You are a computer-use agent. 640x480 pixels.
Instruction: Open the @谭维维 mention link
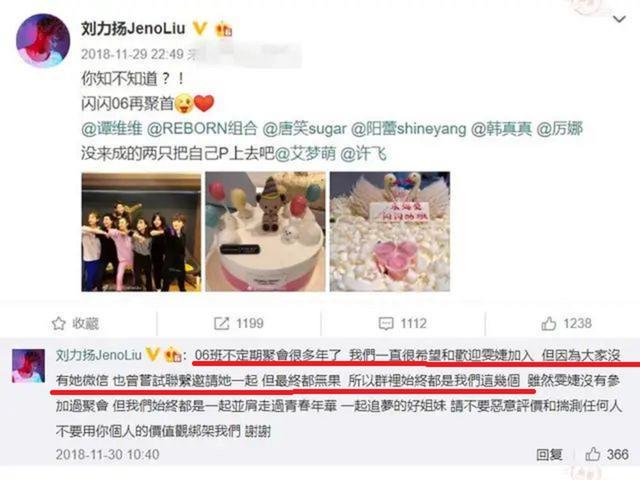click(x=112, y=129)
